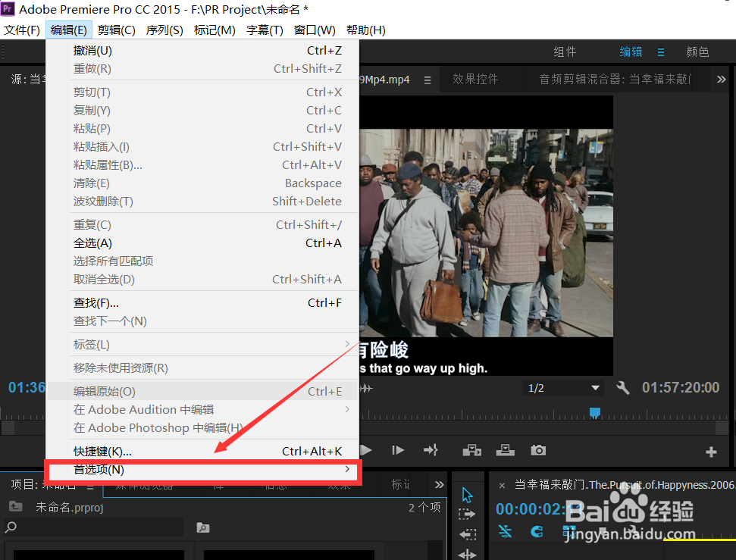Viewport: 736px width, 560px height.
Task: Show hidden project panel tabs overflow
Action: [x=440, y=485]
